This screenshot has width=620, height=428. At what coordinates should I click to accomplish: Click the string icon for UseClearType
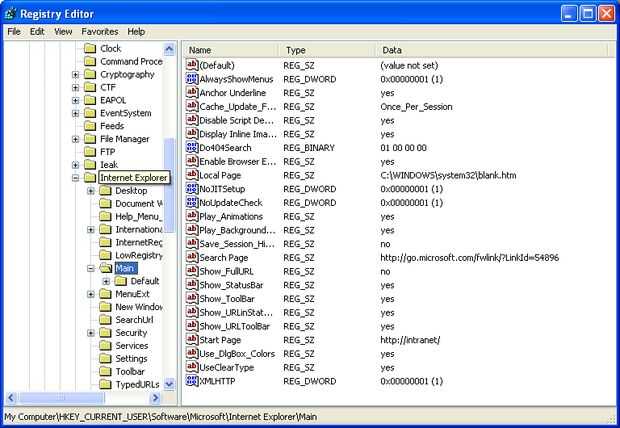[x=192, y=367]
